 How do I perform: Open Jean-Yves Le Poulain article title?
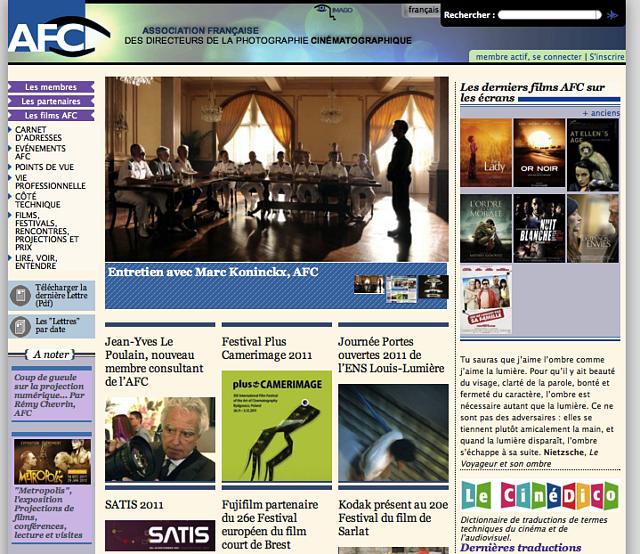tap(154, 361)
